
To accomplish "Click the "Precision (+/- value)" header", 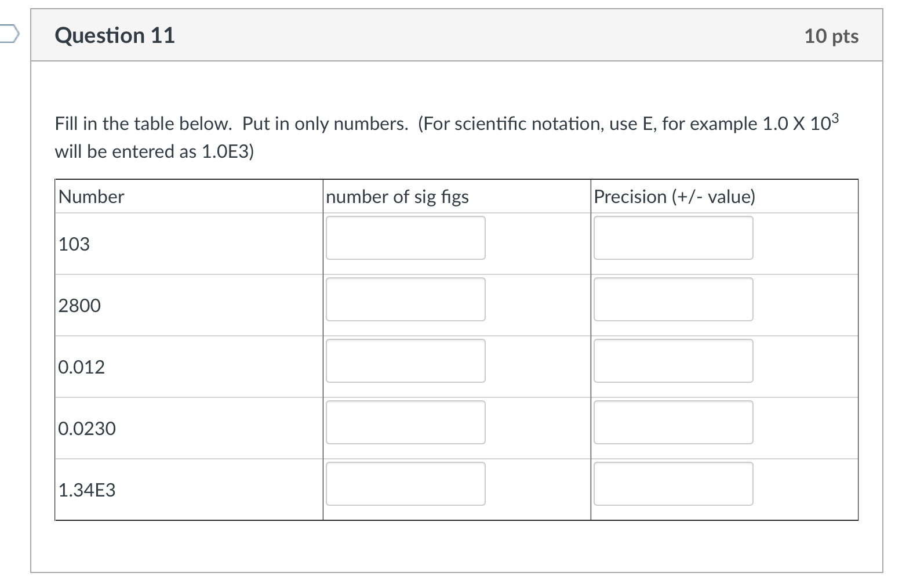I will click(x=675, y=197).
